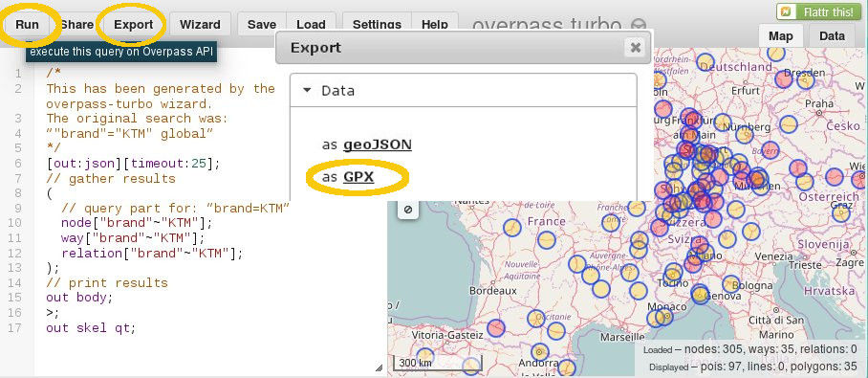Click line 10 in the code editor
This screenshot has width=868, height=378.
point(137,223)
